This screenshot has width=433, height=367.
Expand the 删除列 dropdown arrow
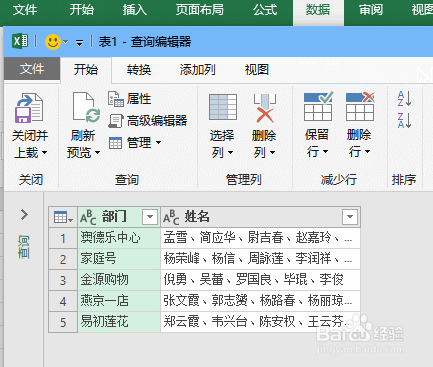[x=273, y=153]
